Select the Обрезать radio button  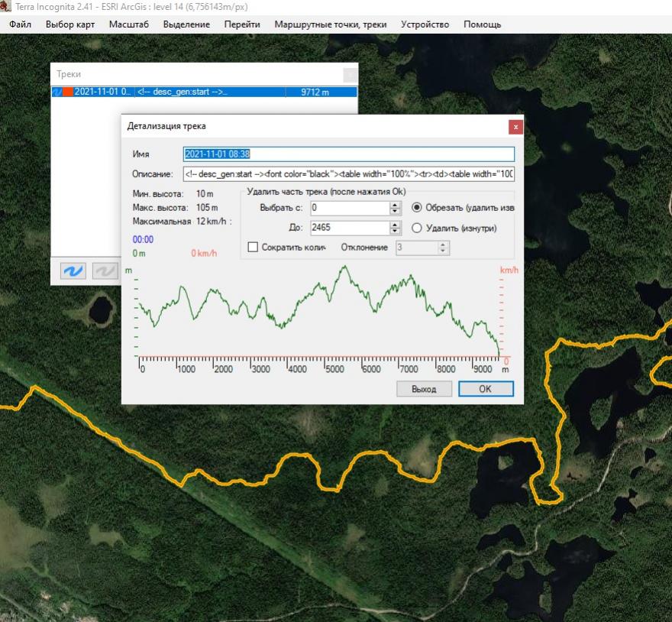(417, 208)
